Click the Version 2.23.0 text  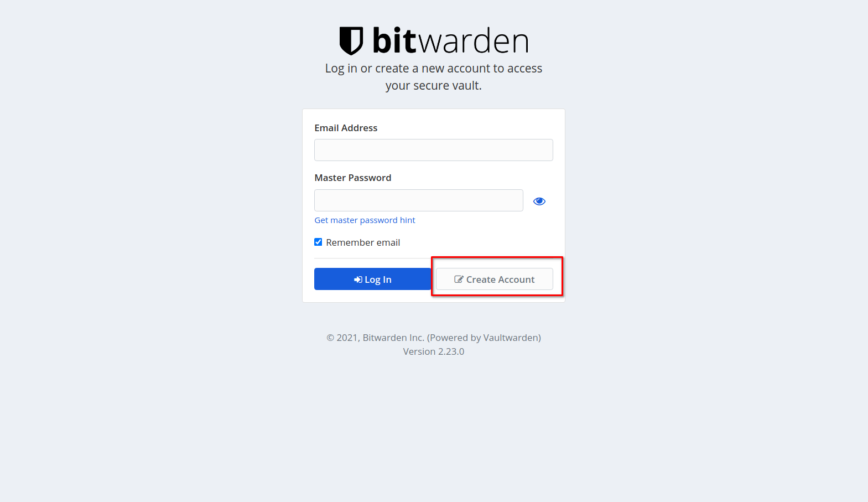[434, 351]
